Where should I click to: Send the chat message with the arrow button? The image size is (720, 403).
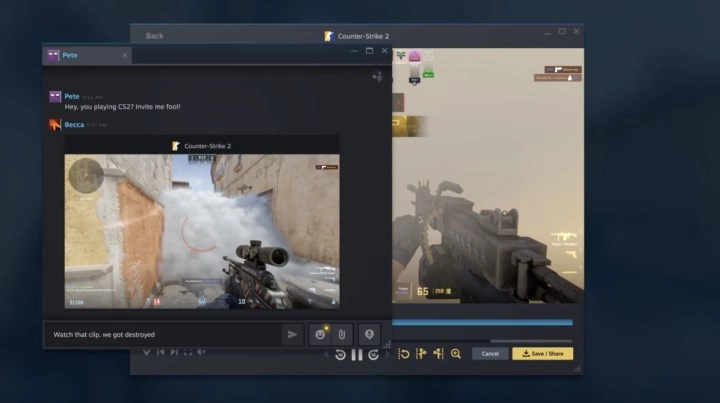(x=292, y=334)
